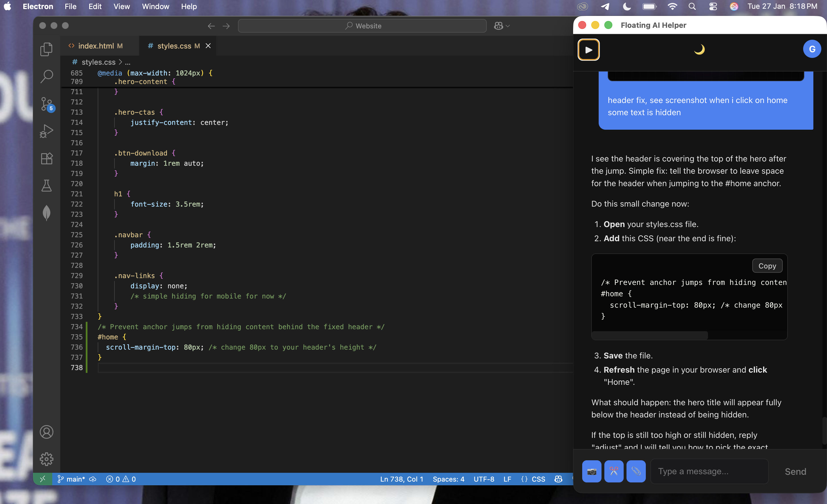Switch to the index.html tab

(96, 46)
